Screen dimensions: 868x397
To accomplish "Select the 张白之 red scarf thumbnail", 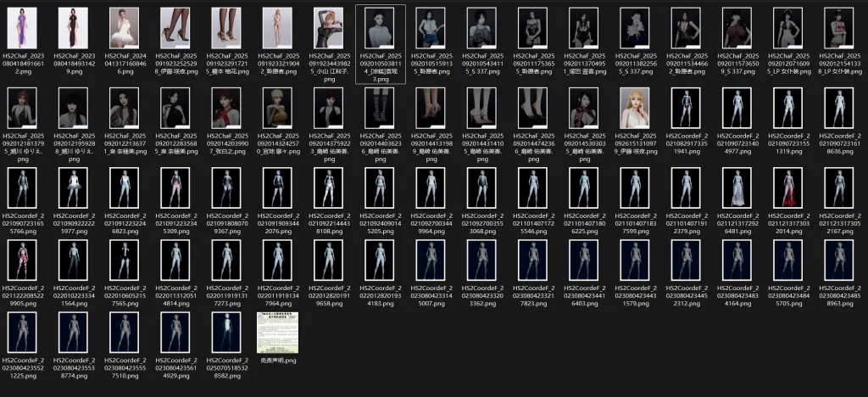I will coord(226,108).
